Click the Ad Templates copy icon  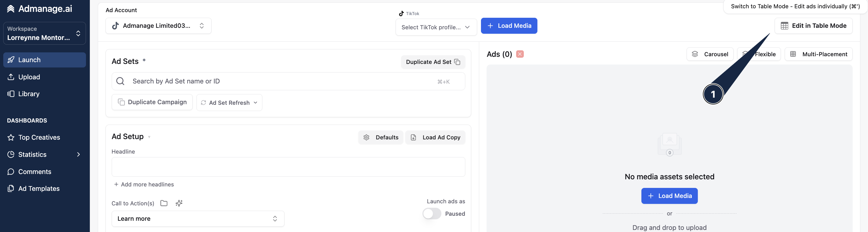point(11,188)
